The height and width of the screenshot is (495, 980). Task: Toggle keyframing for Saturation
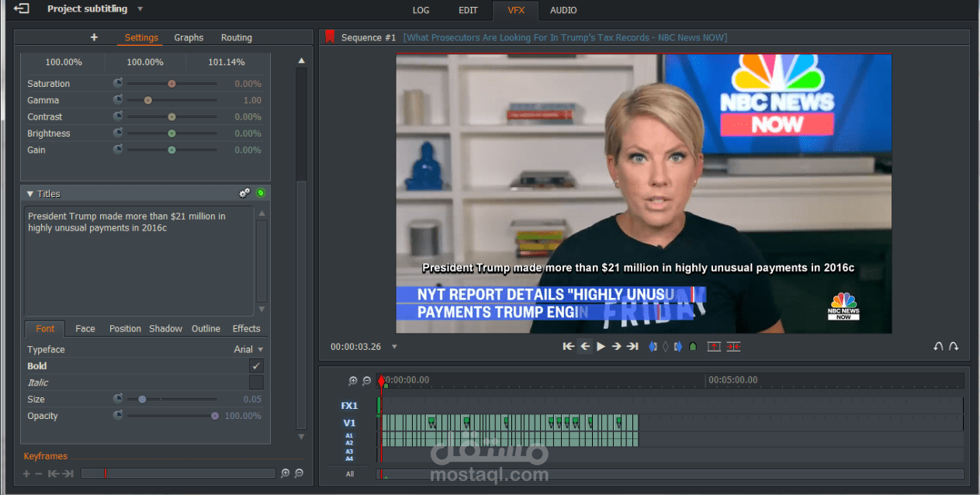tap(118, 83)
